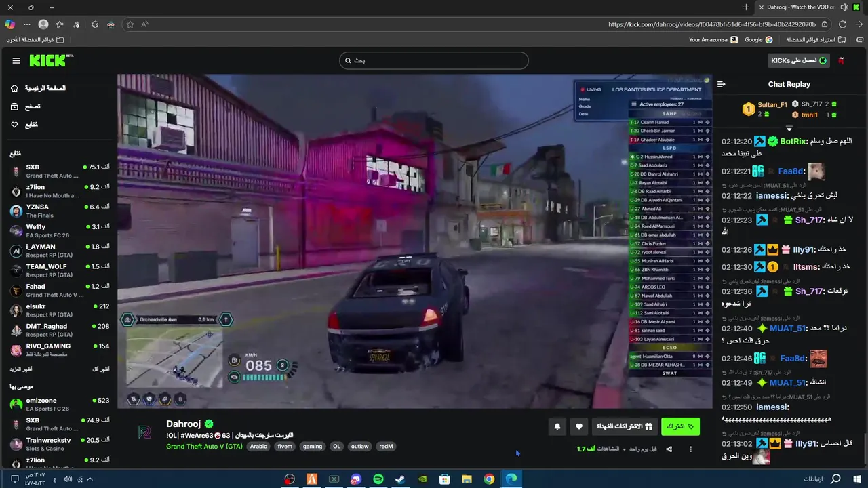The image size is (868, 488).
Task: Open the Browse sidebar link
Action: pyautogui.click(x=26, y=106)
